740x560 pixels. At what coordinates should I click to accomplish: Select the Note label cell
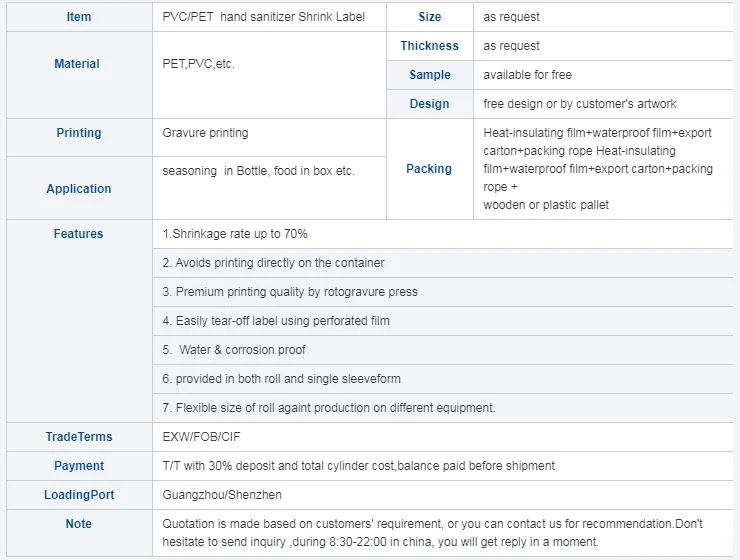coord(78,524)
